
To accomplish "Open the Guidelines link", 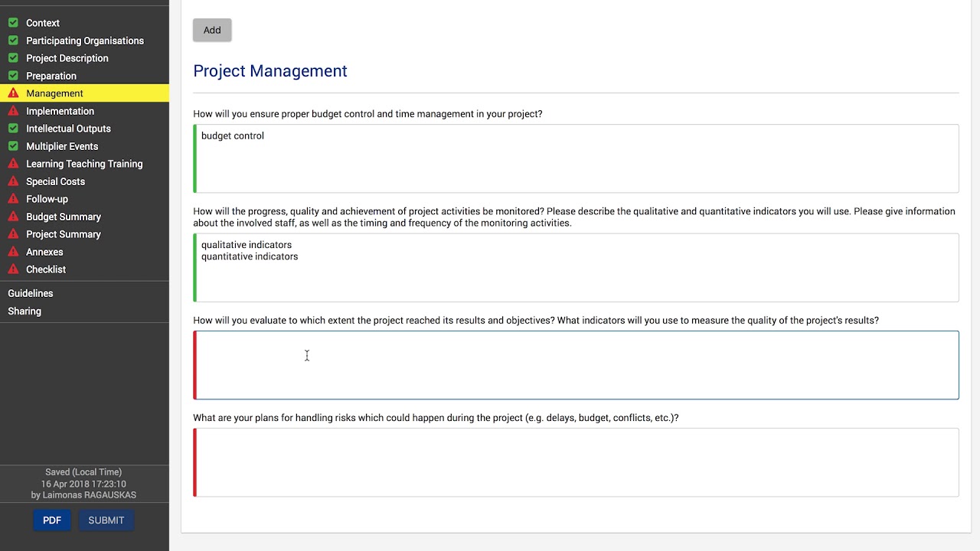I will [31, 293].
